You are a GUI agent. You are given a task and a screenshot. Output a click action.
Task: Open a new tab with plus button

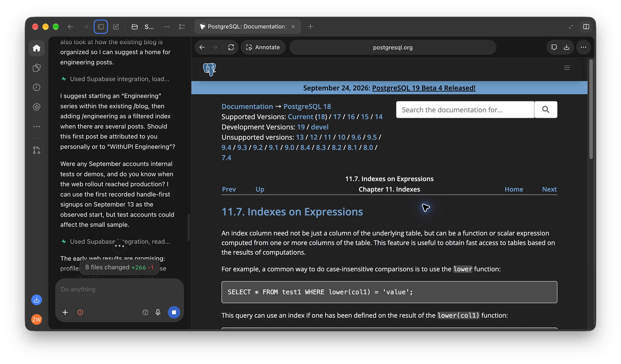[x=310, y=27]
